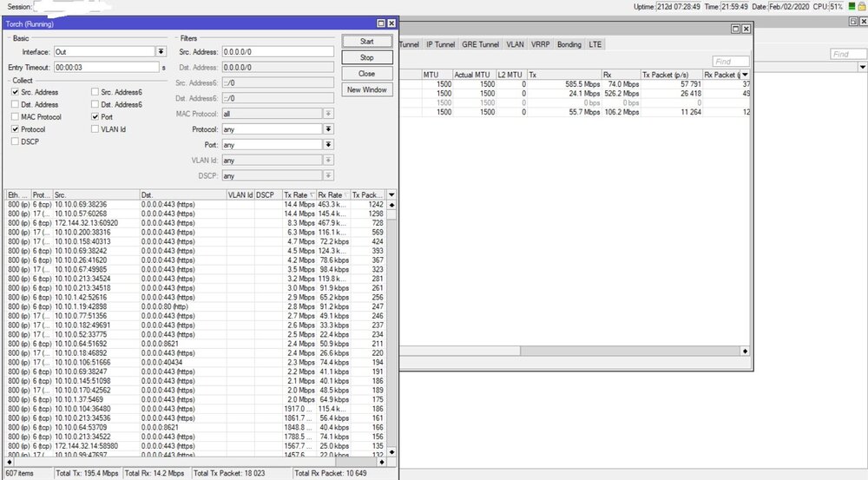Enable the MAC Protocol collect checkbox
The image size is (868, 480).
click(x=15, y=117)
